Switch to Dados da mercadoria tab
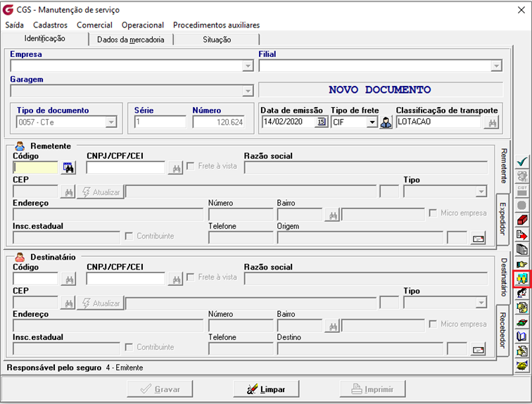532x404 pixels. tap(131, 39)
